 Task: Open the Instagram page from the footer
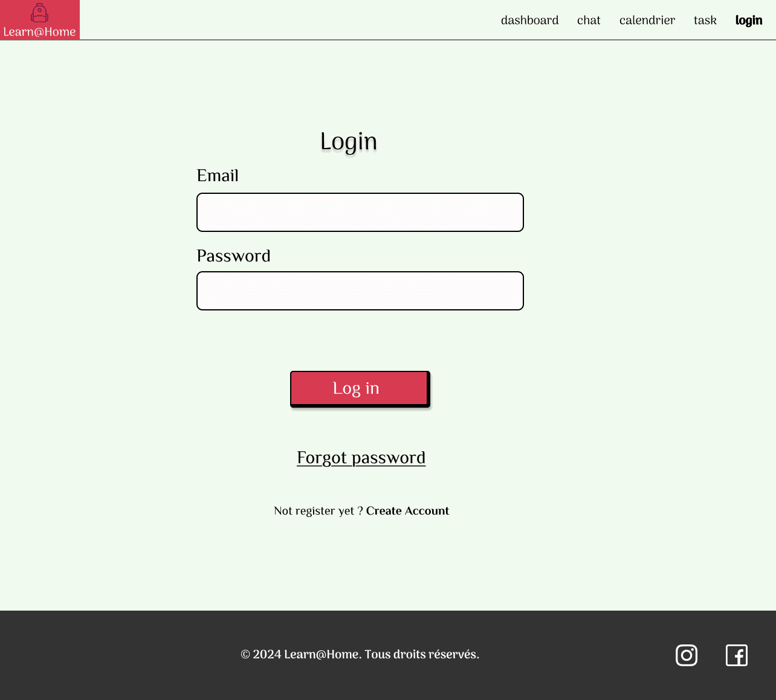tap(686, 655)
